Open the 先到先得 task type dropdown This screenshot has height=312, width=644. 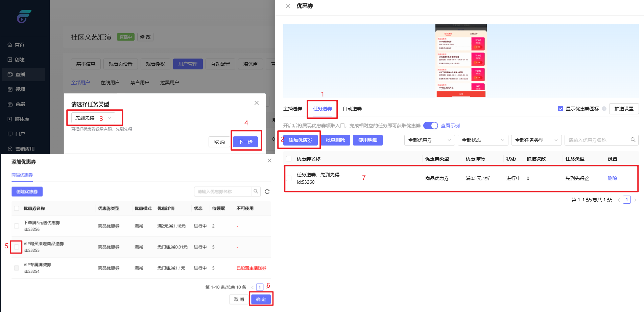(93, 118)
